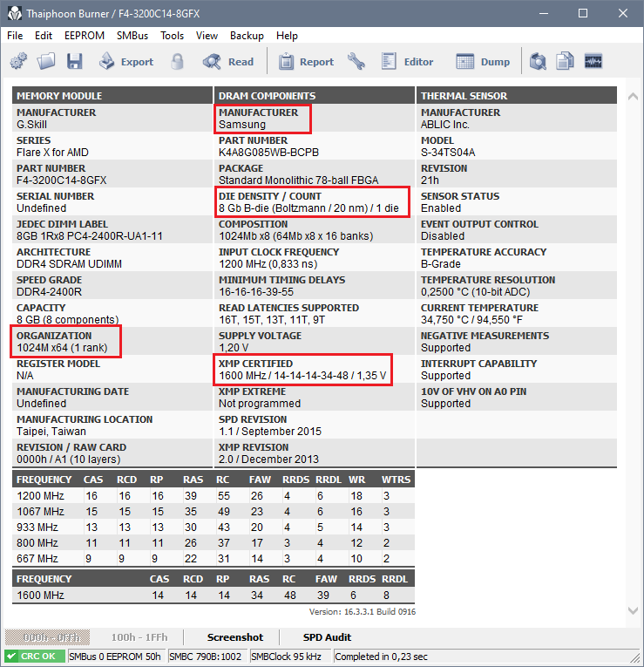Click the Thaiphoon Burner app icon in title bar
The height and width of the screenshot is (667, 644).
[15, 14]
